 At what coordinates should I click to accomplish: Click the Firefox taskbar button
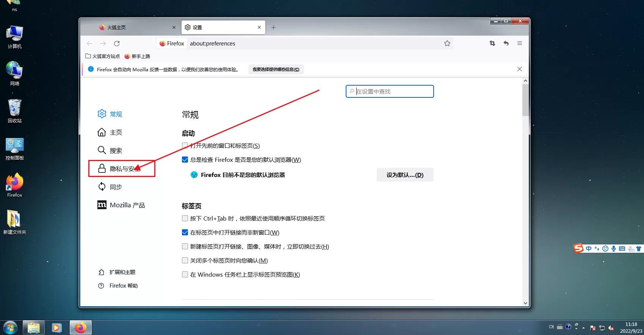coord(80,327)
